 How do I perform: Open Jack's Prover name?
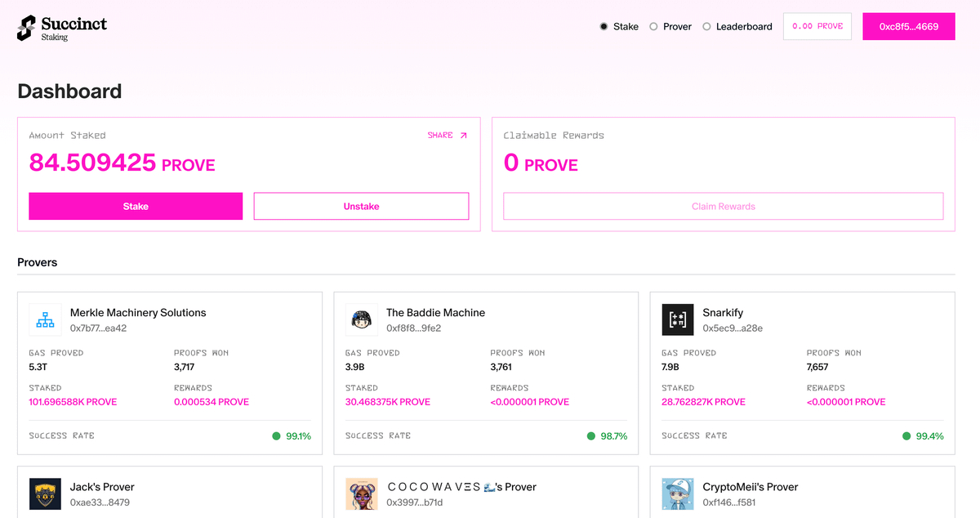102,487
